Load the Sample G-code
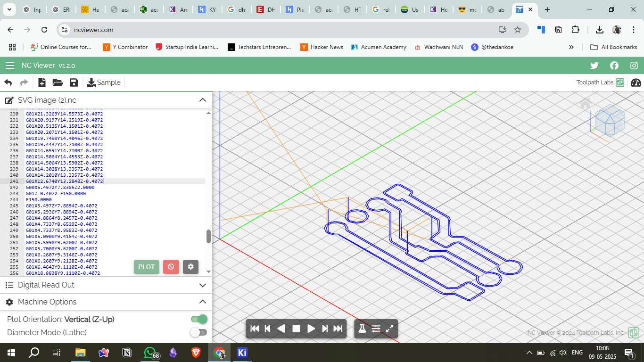The height and width of the screenshot is (362, 644). point(104,82)
